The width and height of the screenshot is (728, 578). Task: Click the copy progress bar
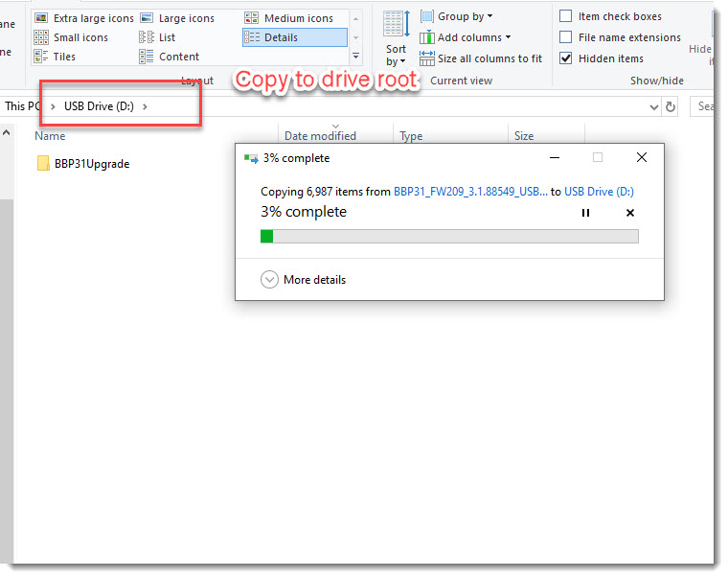(x=449, y=236)
